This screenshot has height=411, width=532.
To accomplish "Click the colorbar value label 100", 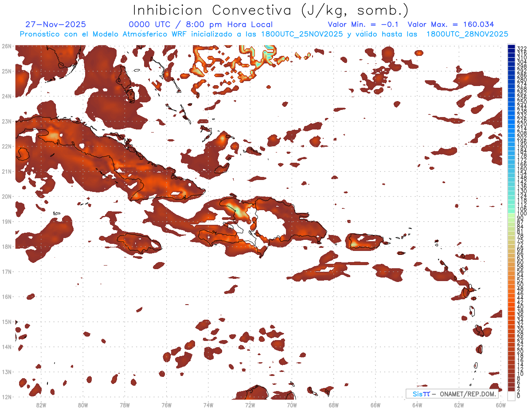I will click(522, 214).
